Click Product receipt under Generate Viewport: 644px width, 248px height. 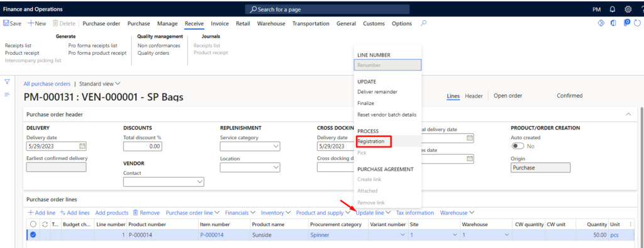click(22, 53)
